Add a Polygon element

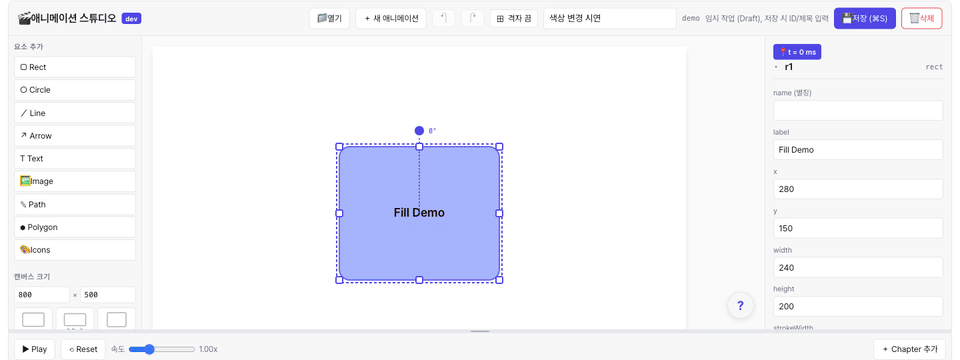pyautogui.click(x=75, y=227)
